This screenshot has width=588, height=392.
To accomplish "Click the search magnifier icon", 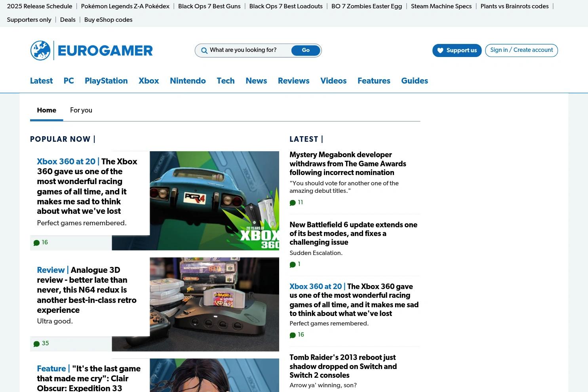I will [x=204, y=51].
